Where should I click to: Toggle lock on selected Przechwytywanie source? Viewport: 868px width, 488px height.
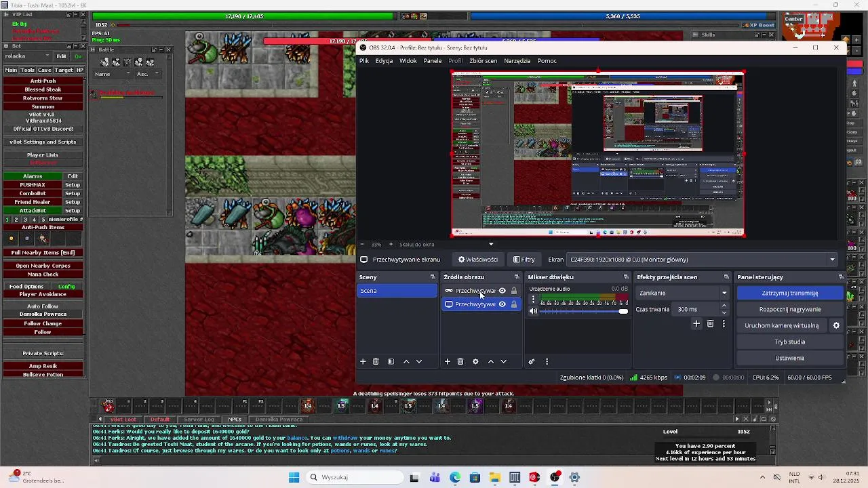[514, 304]
